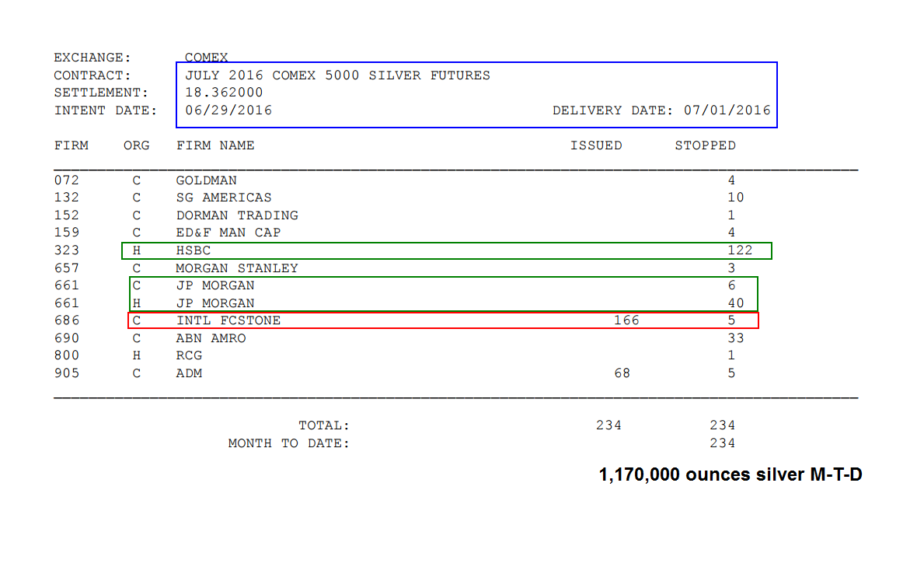Click the HSBC firm name
The height and width of the screenshot is (581, 924).
tap(194, 250)
